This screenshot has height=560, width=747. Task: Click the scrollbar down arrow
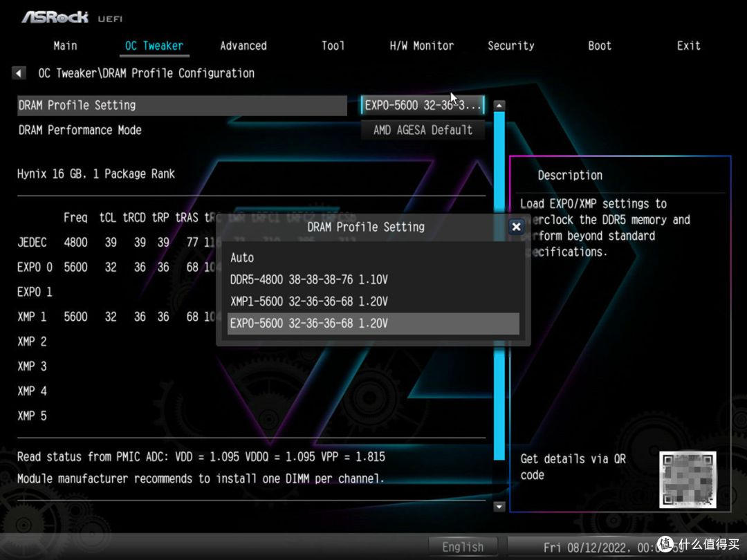click(499, 506)
